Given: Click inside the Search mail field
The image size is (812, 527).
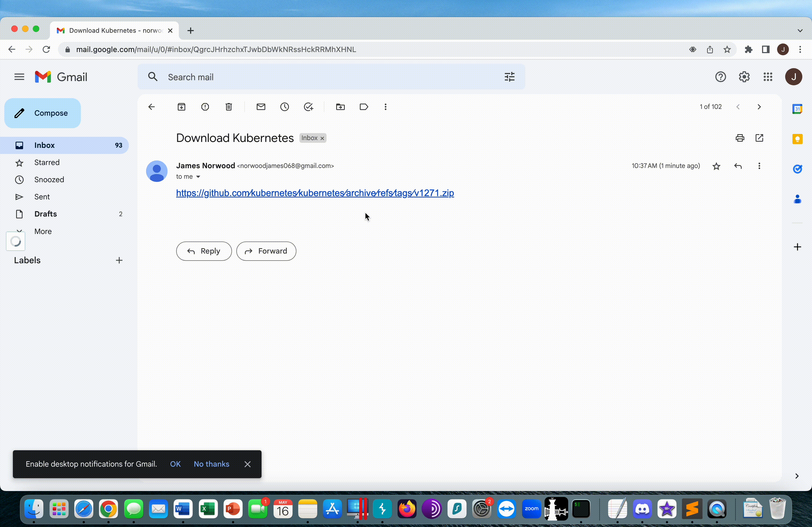Looking at the screenshot, I should 307,77.
